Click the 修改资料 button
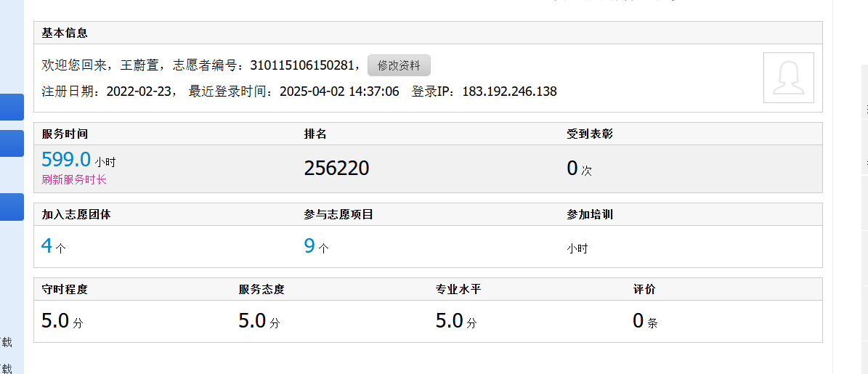 point(399,65)
